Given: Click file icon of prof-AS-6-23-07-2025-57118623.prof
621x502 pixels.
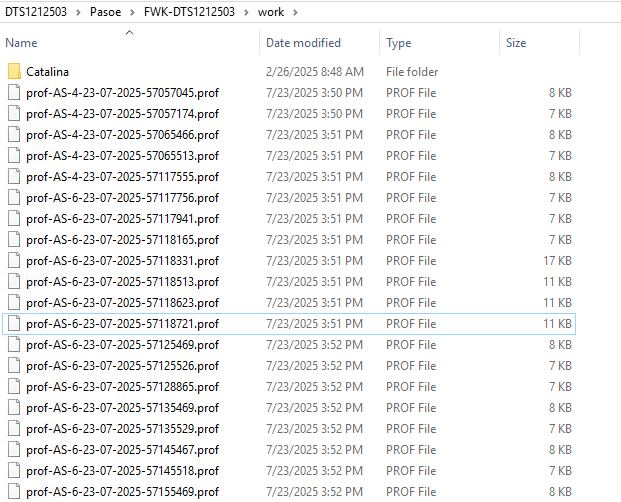Looking at the screenshot, I should 14,302.
